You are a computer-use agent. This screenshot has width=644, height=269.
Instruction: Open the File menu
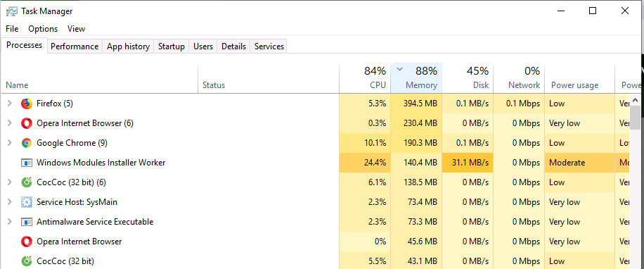pos(12,29)
